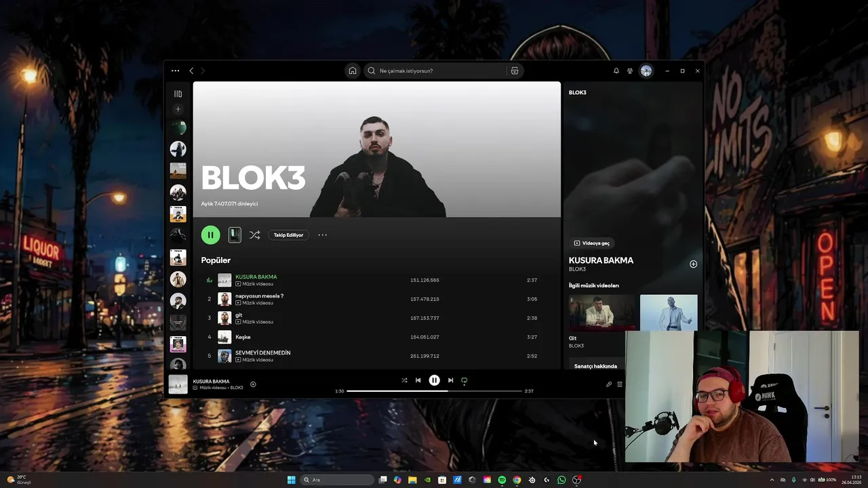
Task: Open Google Chrome from taskbar
Action: [517, 480]
